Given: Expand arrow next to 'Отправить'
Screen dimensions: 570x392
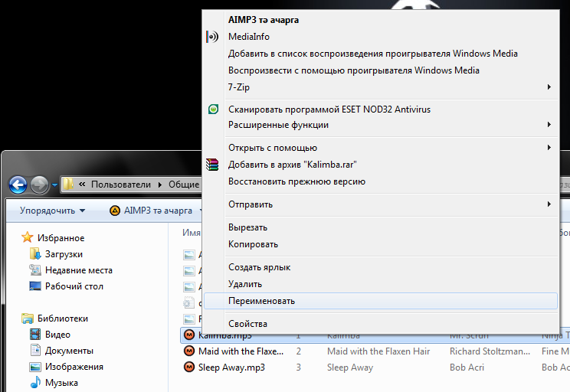Looking at the screenshot, I should click(549, 204).
